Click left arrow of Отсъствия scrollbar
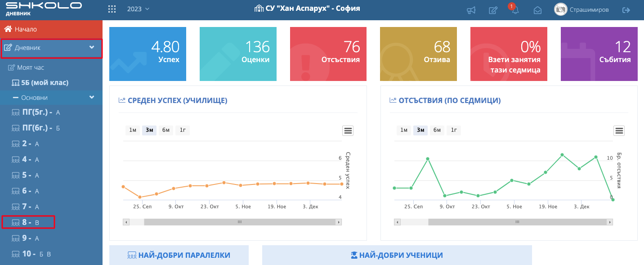644x265 pixels. [398, 222]
